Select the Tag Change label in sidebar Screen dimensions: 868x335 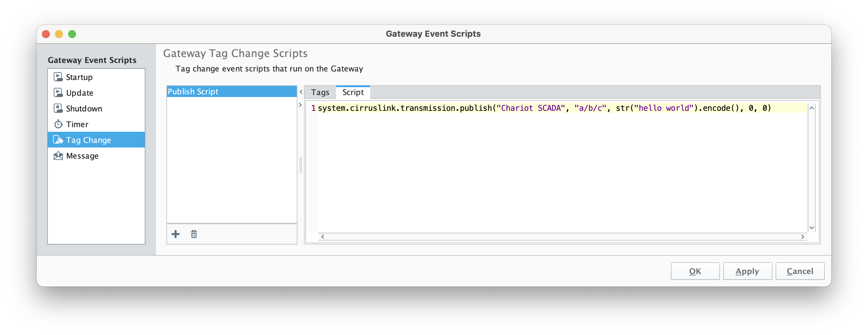(88, 140)
